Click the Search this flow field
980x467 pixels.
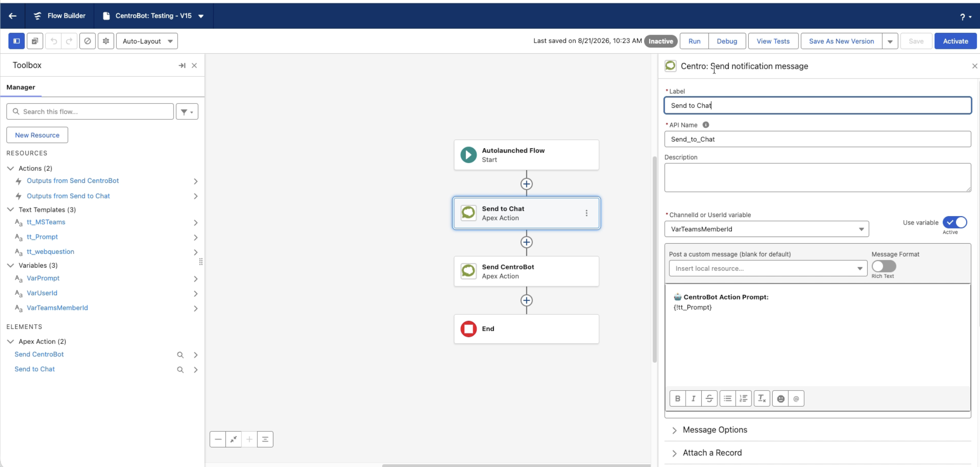[90, 112]
